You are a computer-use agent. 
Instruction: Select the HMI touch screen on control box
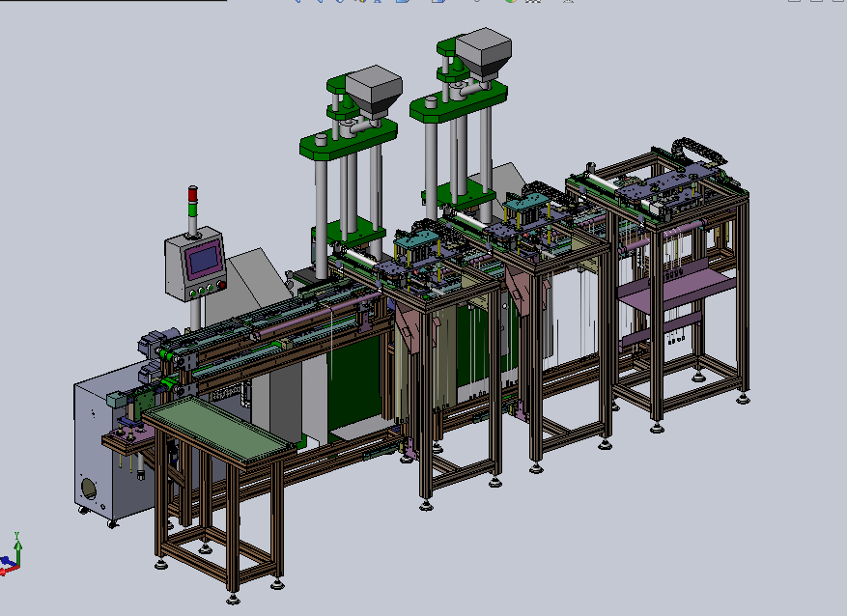tap(205, 261)
